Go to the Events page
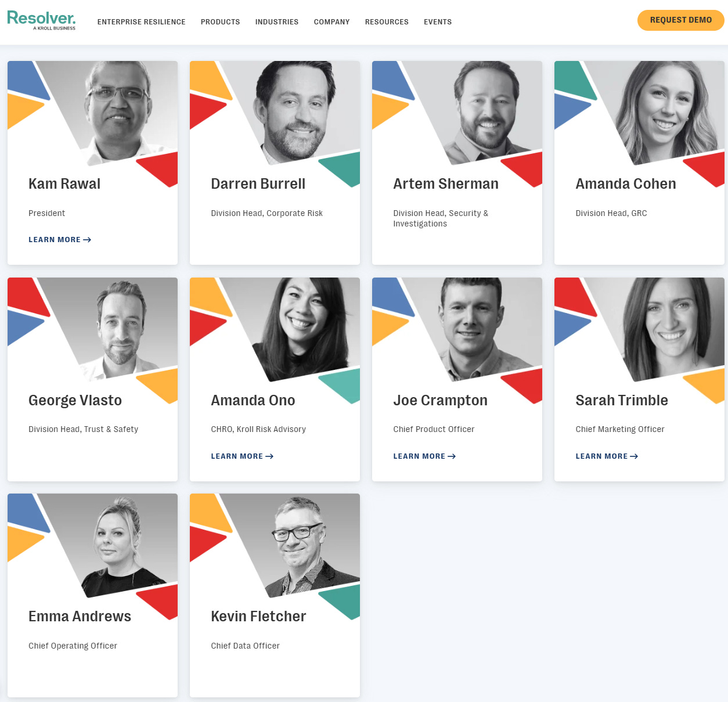 coord(438,22)
